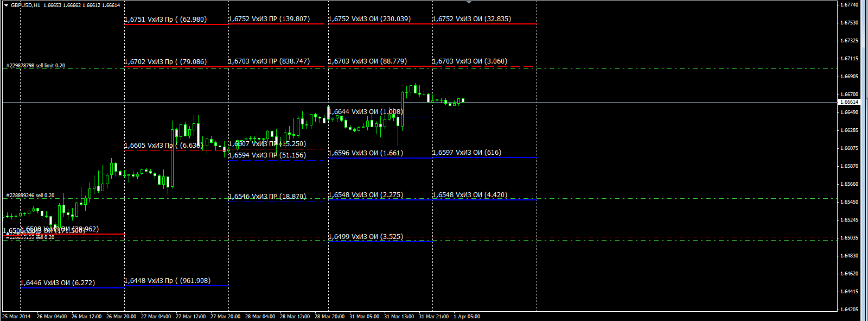Image resolution: width=868 pixels, height=321 pixels.
Task: Click the 1.67115 value on price scale
Action: [x=850, y=59]
